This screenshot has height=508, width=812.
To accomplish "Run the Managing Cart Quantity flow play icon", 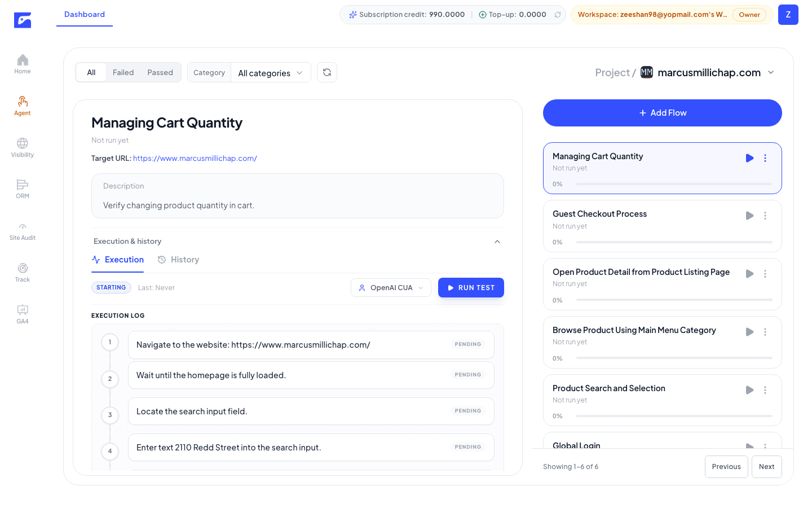I will point(750,158).
